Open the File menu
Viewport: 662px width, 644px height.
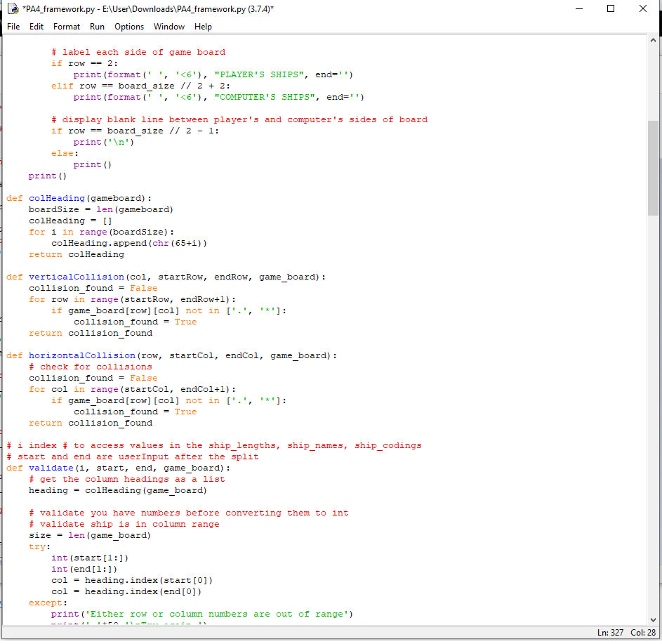(x=13, y=27)
